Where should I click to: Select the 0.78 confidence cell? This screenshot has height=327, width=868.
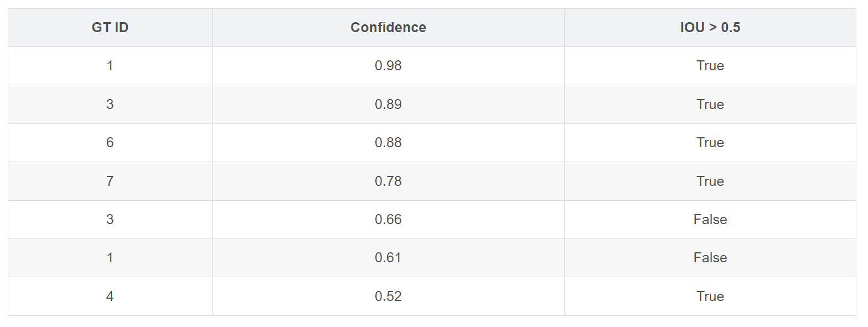tap(388, 181)
